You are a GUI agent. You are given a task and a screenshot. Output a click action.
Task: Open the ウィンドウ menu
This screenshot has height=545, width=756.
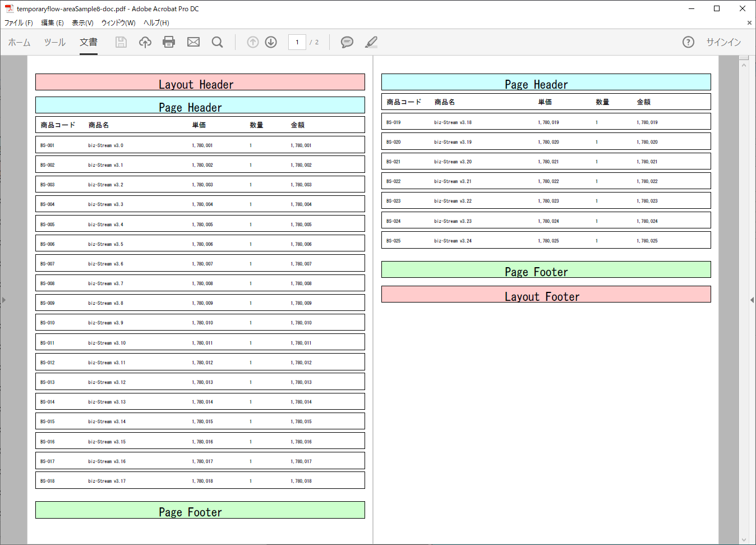pos(118,23)
